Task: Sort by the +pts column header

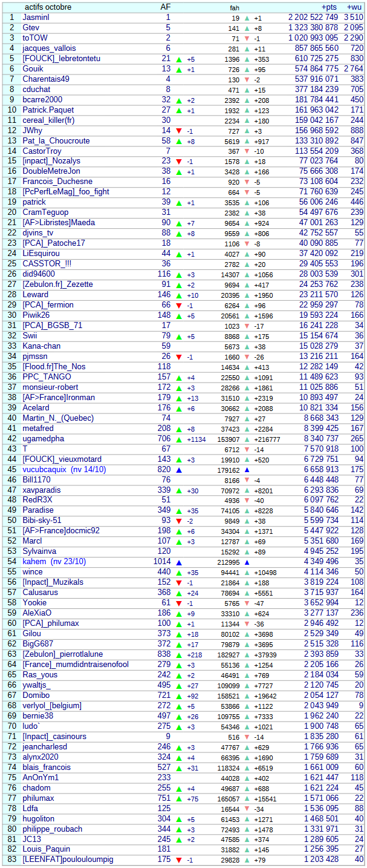Action: (329, 7)
